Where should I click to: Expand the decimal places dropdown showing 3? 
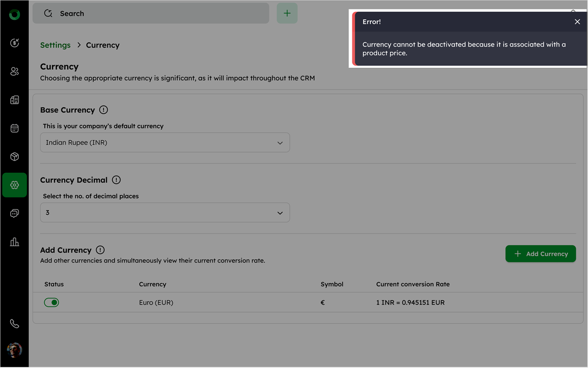(x=165, y=213)
